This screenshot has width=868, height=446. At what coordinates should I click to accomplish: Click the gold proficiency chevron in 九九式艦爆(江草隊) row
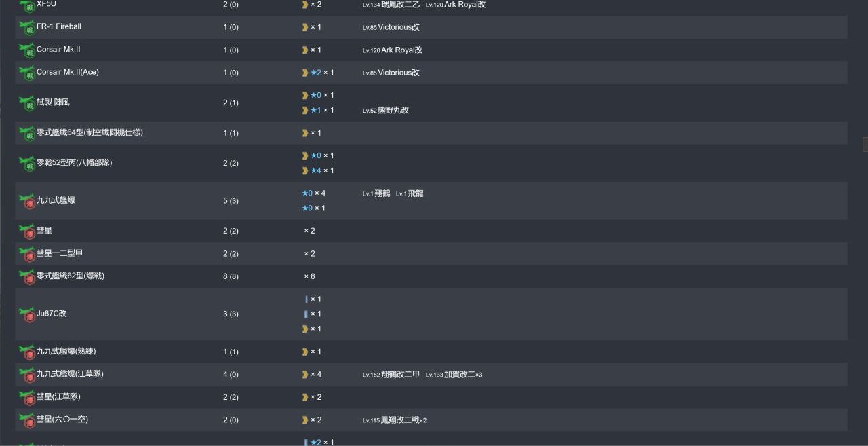(x=305, y=375)
